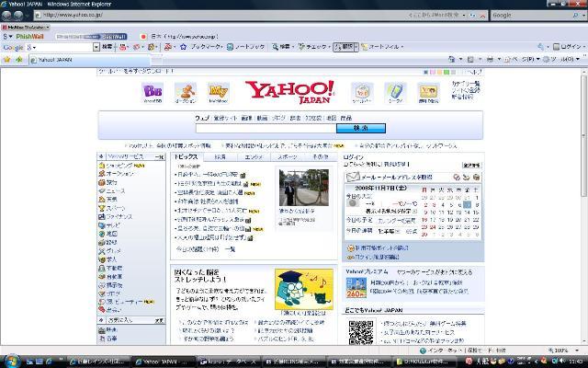Open the Auctions gavel icon
This screenshot has height=368, width=588.
pos(186,91)
